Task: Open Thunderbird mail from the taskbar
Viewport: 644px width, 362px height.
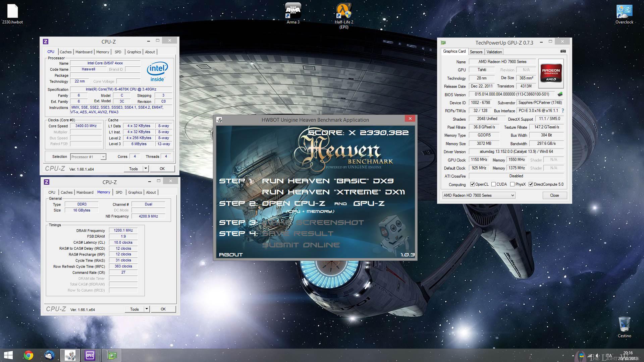Action: 50,355
